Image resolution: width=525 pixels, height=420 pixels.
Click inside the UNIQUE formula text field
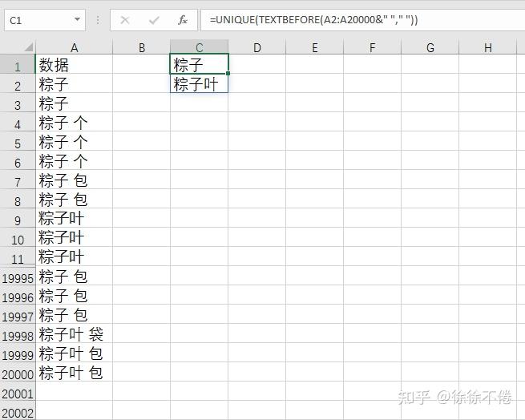361,20
